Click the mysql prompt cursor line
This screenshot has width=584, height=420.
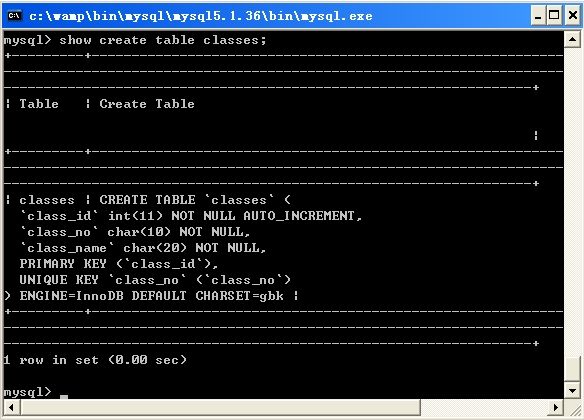point(36,392)
